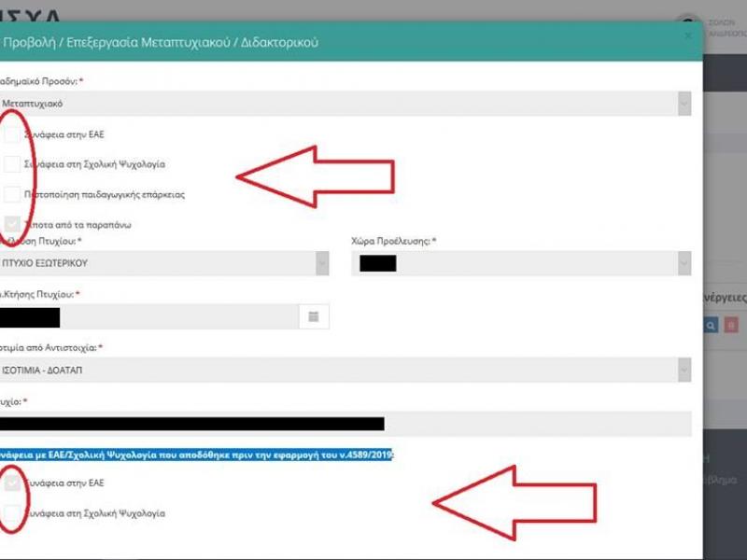Image resolution: width=747 pixels, height=560 pixels.
Task: Open the ΙΣΟΤΙΜΙΑ - ΔΟΑΤΑΠ dropdown
Action: pos(345,370)
